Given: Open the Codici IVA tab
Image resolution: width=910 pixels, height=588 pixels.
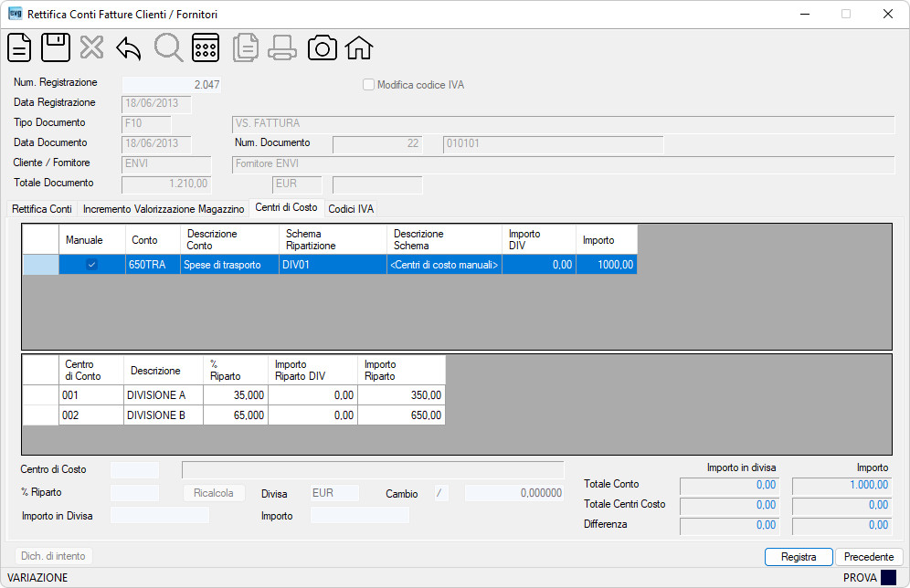Looking at the screenshot, I should pyautogui.click(x=351, y=209).
